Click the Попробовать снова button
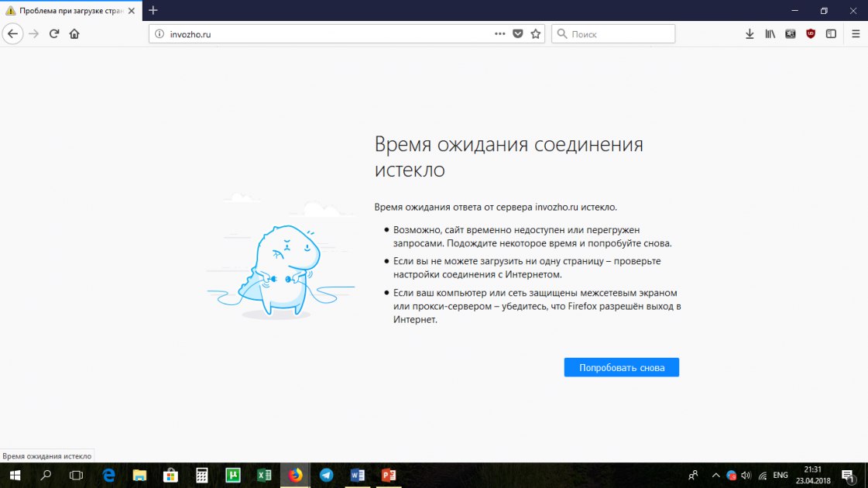868x488 pixels. 621,367
